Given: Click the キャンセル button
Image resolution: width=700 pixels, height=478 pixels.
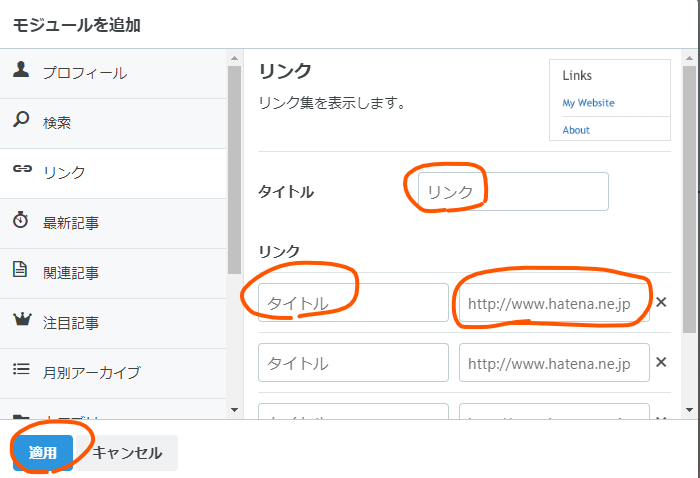Looking at the screenshot, I should pyautogui.click(x=127, y=453).
